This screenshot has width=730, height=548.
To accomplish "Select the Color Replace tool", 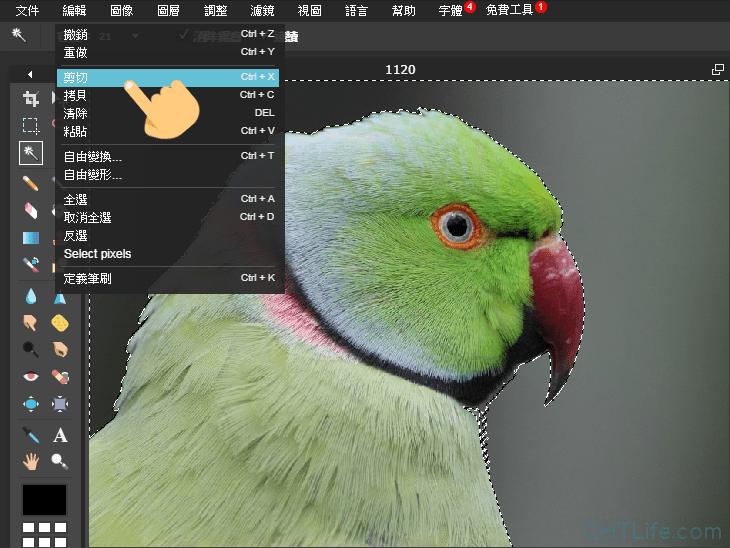I will coord(31,264).
